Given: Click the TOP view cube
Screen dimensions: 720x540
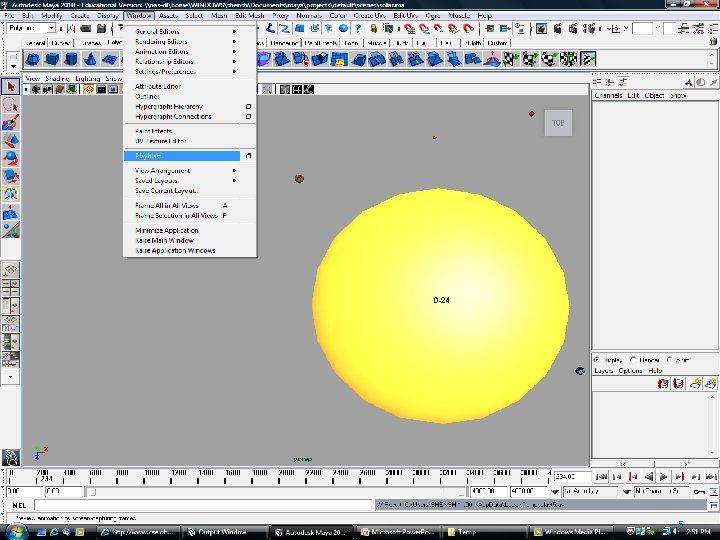Looking at the screenshot, I should (x=558, y=124).
